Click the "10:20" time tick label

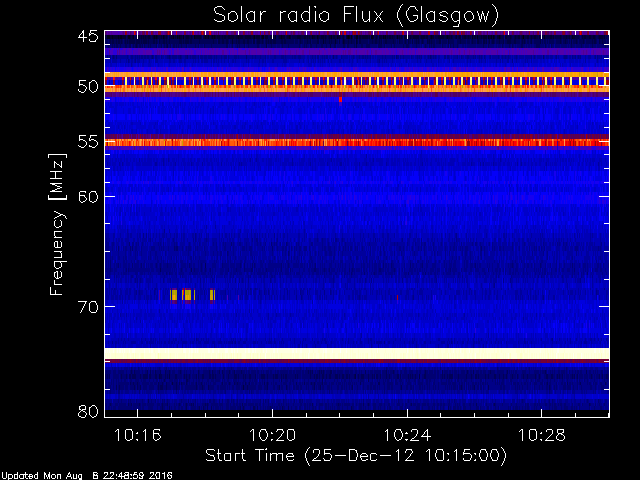[x=272, y=435]
